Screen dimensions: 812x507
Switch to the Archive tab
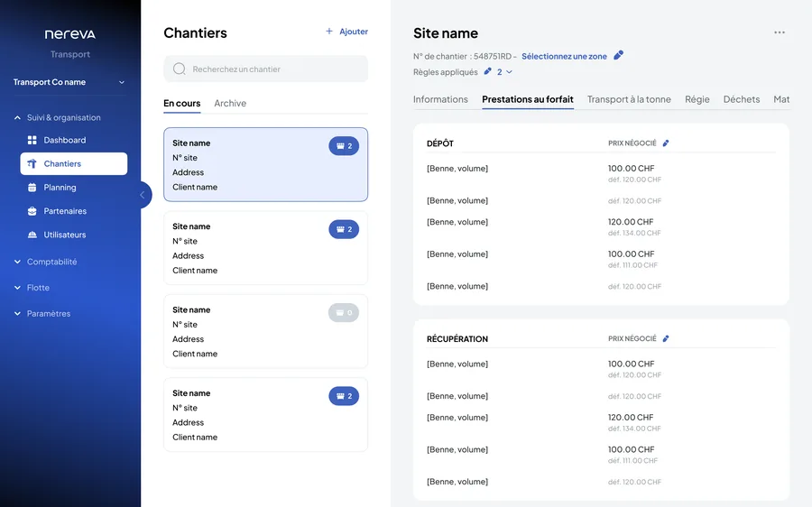click(230, 103)
